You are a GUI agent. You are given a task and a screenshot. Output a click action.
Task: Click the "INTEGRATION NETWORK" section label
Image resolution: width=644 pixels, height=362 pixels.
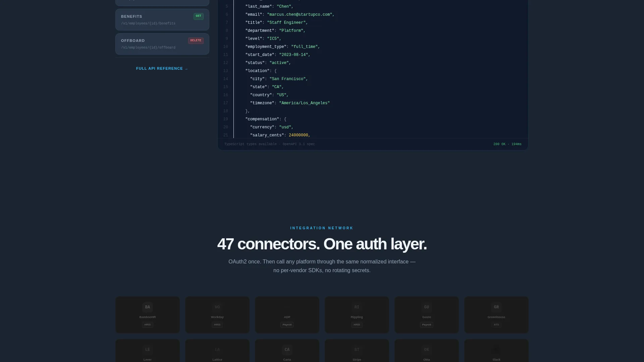point(322,228)
